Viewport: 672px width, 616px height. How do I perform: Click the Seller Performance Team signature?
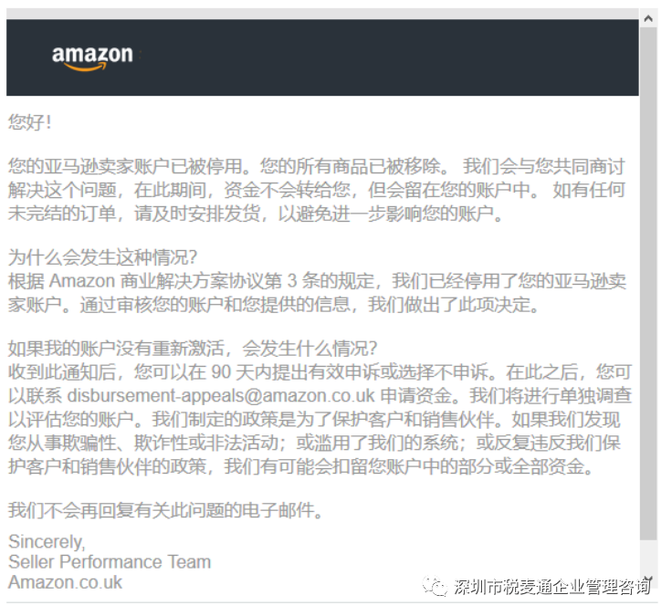click(x=110, y=561)
